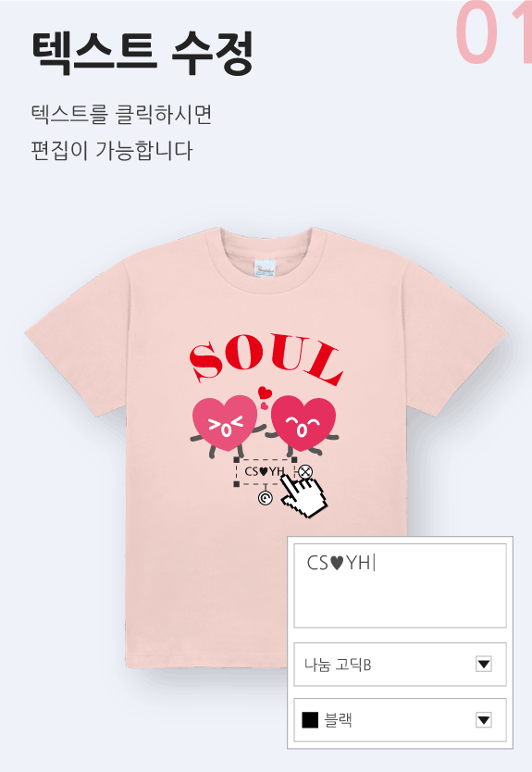Click the spiral rotate handle below text box
This screenshot has height=772, width=532.
(x=266, y=498)
